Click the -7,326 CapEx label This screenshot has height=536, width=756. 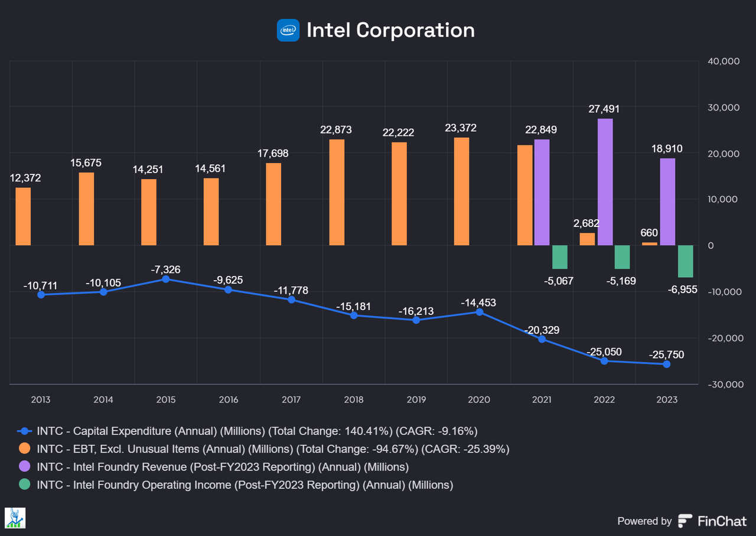(x=166, y=269)
